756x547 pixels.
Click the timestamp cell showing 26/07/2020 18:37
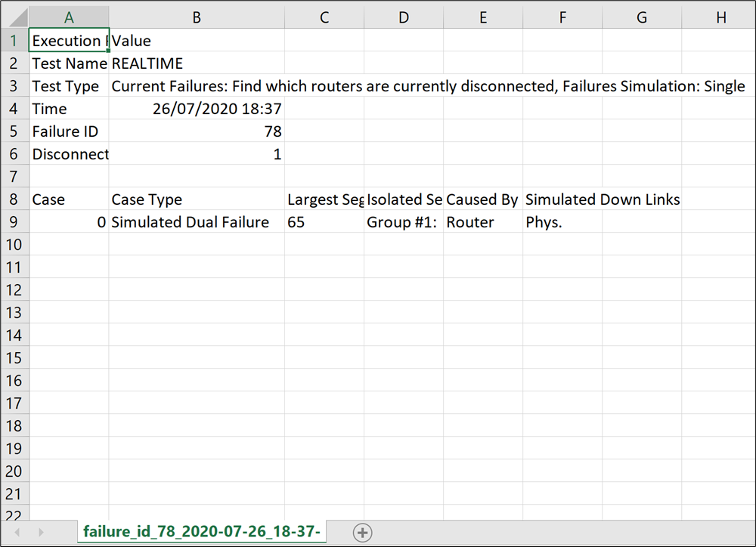(x=196, y=108)
